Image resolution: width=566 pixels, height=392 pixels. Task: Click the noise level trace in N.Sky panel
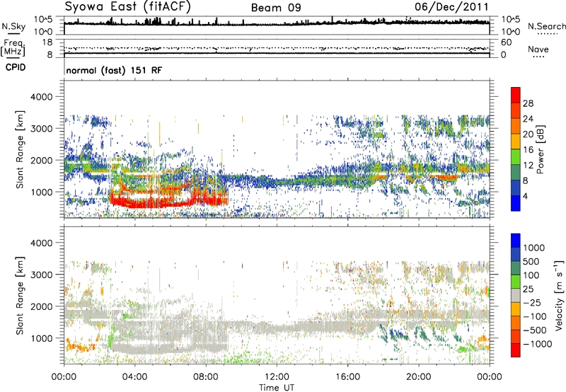tap(277, 23)
